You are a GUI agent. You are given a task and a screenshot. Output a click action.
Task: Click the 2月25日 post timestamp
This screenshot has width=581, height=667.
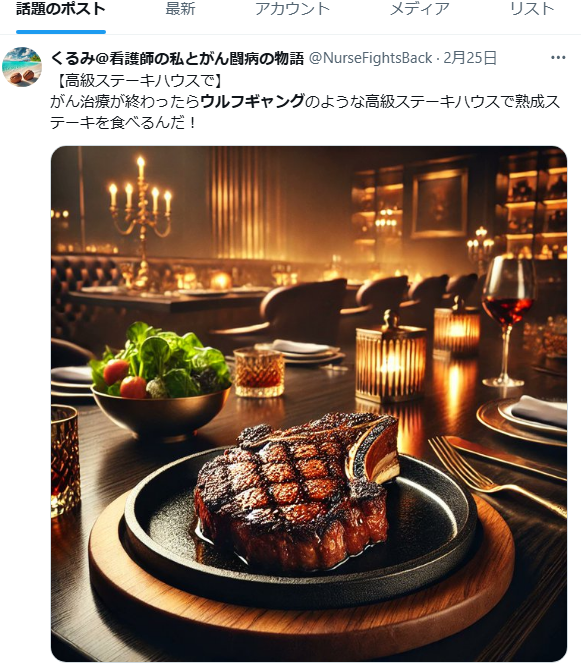click(470, 58)
